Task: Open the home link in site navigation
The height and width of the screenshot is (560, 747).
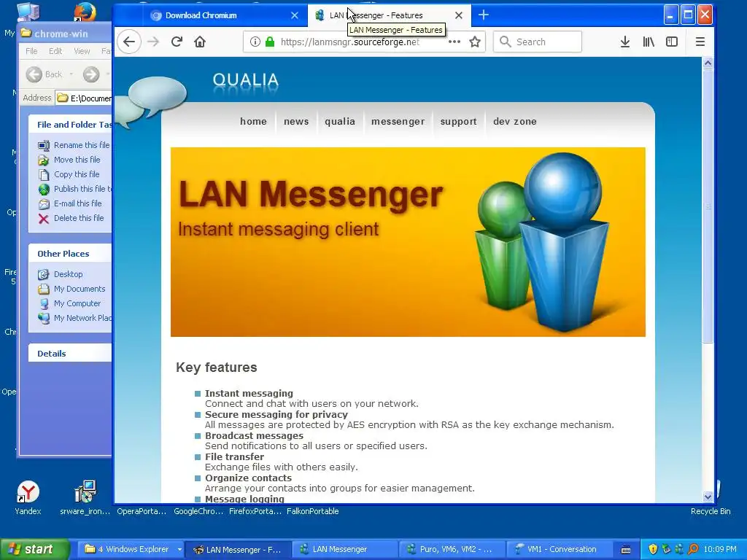Action: (253, 122)
